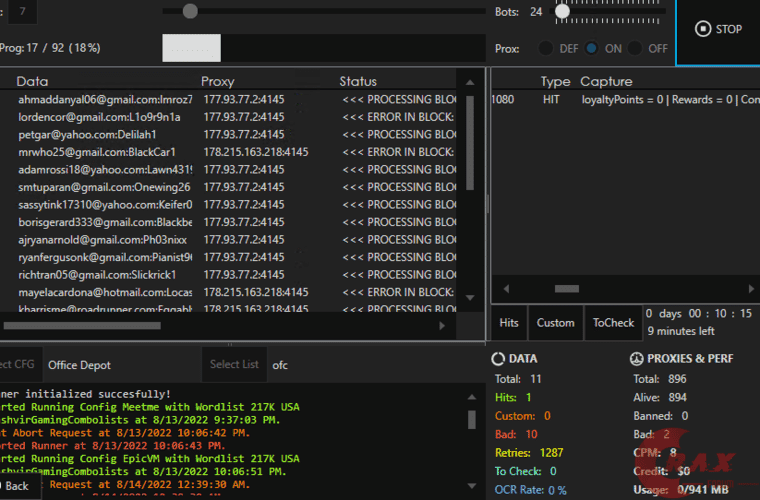Image resolution: width=760 pixels, height=500 pixels.
Task: Set proxy mode to DEF
Action: [x=546, y=48]
